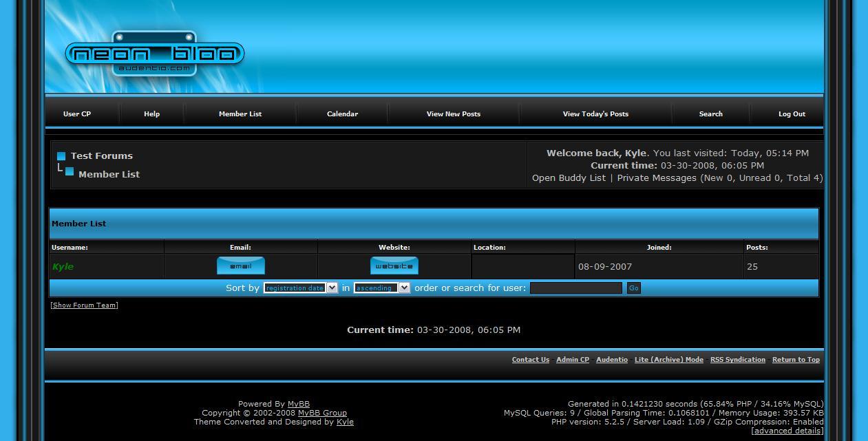The height and width of the screenshot is (441, 868).
Task: Select Help in the navigation bar
Action: click(x=151, y=114)
